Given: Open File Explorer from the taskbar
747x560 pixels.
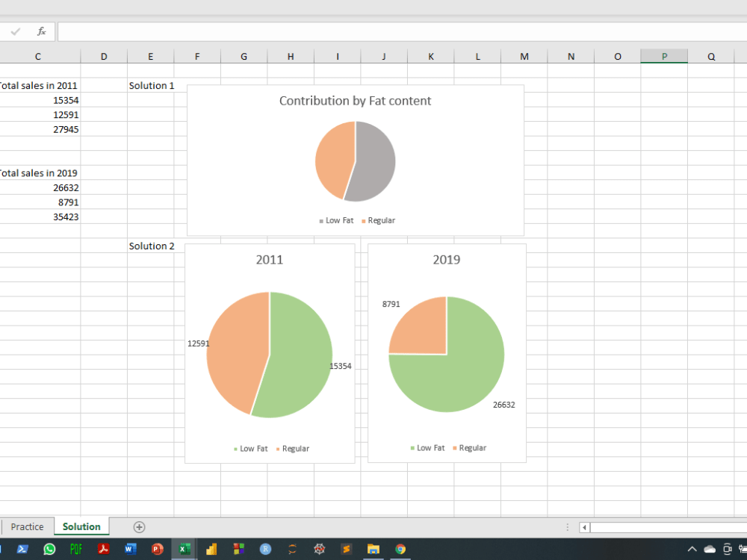Looking at the screenshot, I should pos(373,549).
